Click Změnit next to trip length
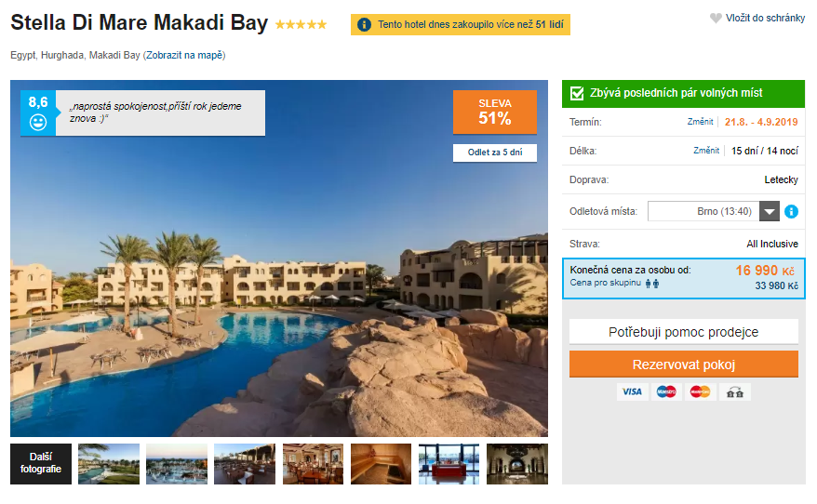Image resolution: width=817 pixels, height=504 pixels. coord(706,151)
